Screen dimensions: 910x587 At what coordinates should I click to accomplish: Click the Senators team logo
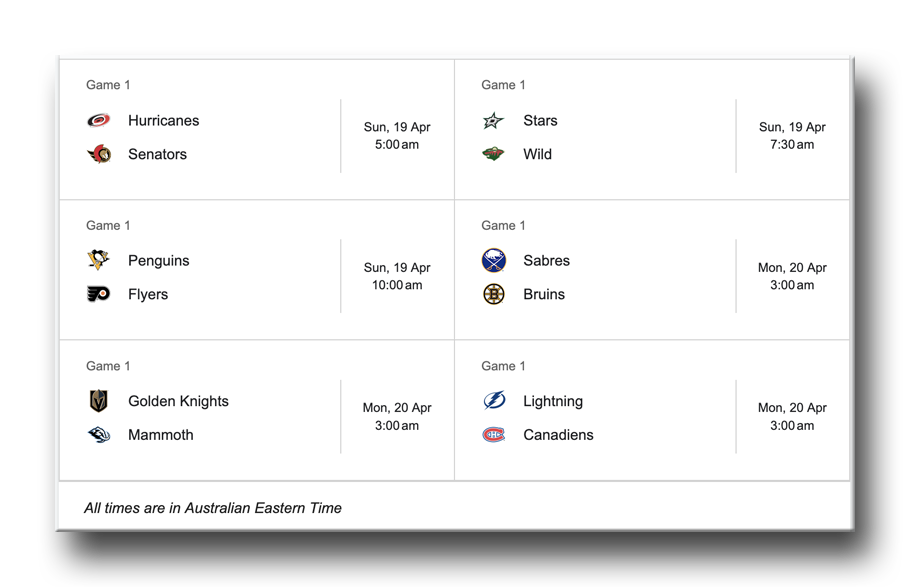[x=99, y=155]
